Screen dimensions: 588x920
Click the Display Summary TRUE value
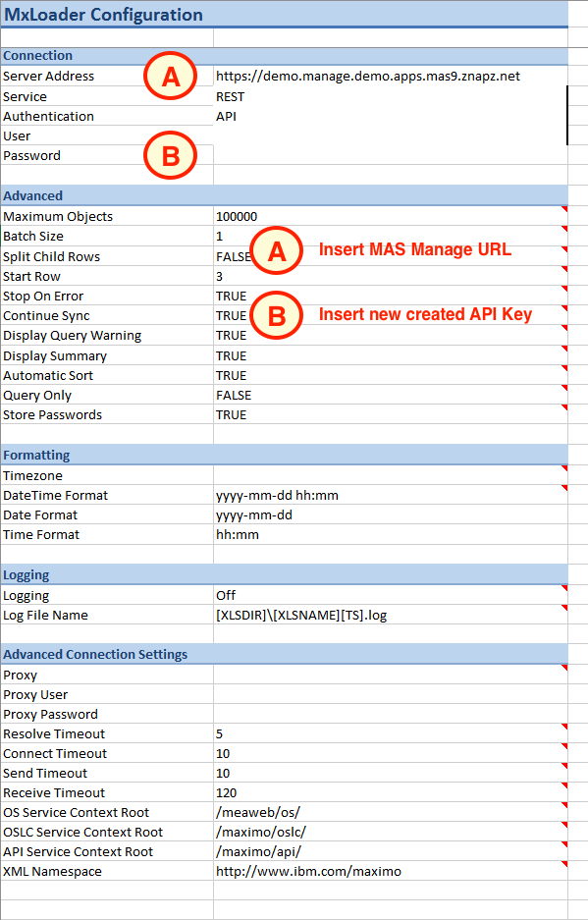click(391, 355)
